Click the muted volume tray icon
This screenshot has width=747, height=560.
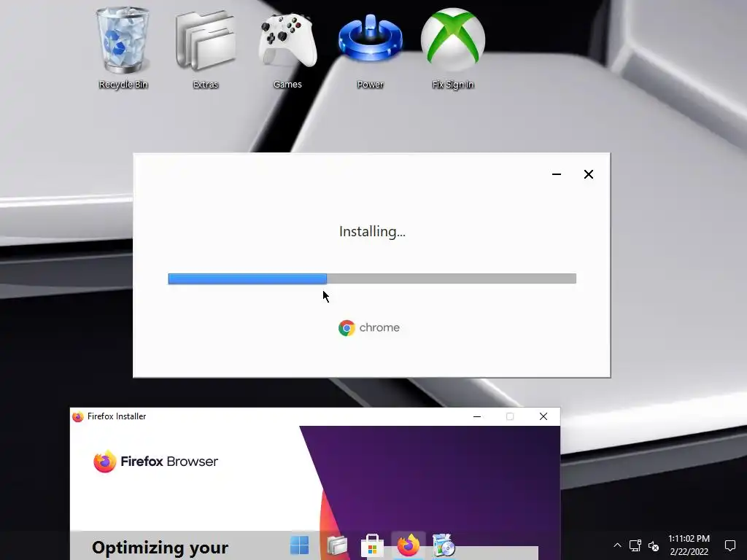(x=654, y=545)
